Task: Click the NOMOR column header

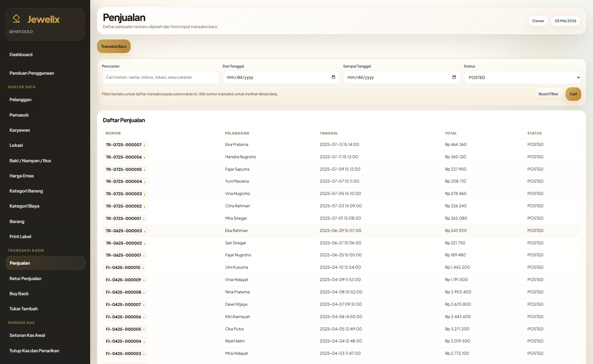Action: tap(113, 133)
